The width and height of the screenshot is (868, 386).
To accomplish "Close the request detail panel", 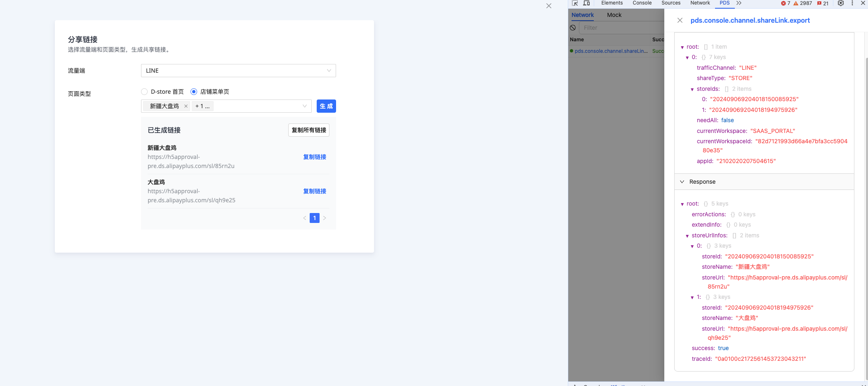I will point(680,20).
